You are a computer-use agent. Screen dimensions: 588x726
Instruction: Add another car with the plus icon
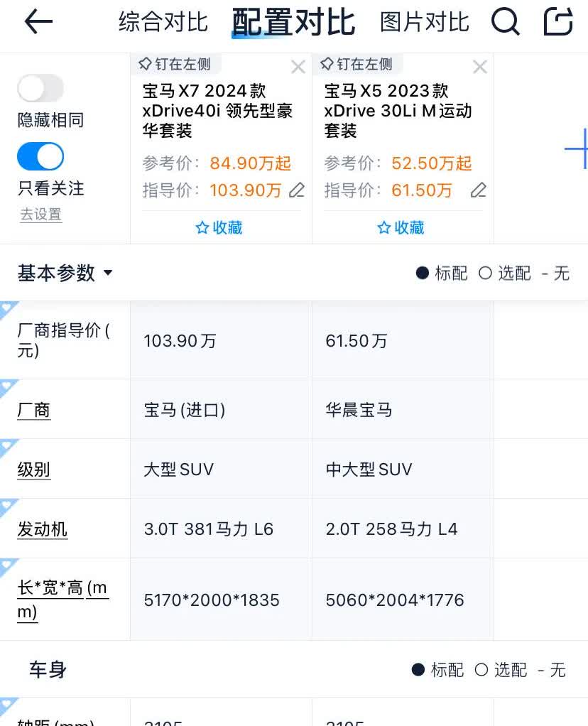[576, 148]
